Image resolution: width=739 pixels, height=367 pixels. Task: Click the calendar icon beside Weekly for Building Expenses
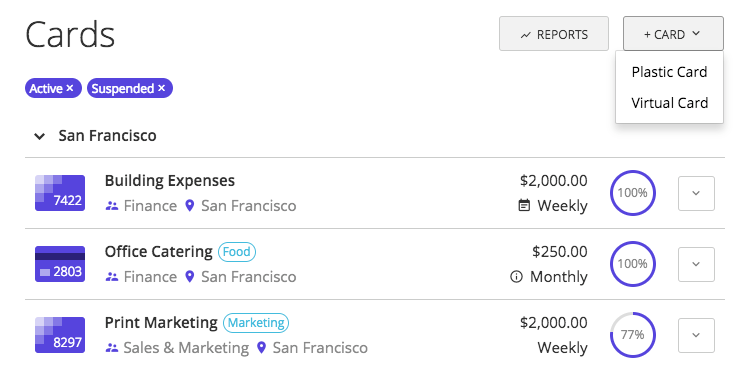pyautogui.click(x=524, y=206)
